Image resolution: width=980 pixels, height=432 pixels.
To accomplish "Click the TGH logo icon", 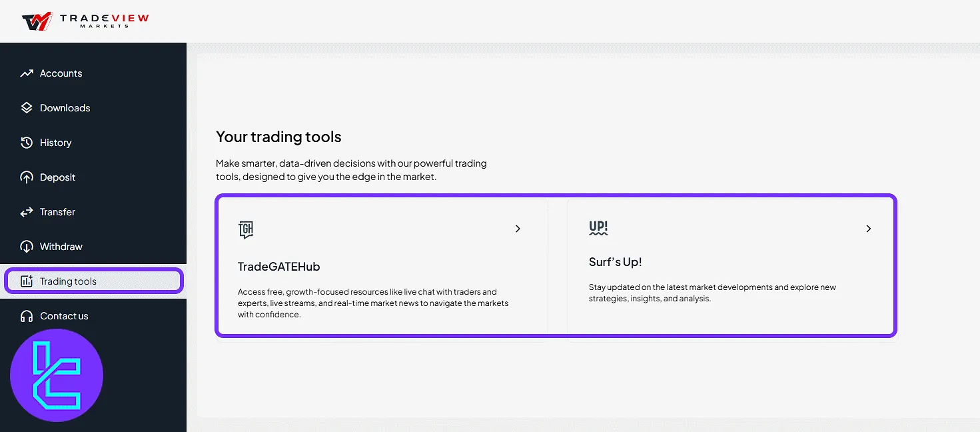I will [x=246, y=230].
